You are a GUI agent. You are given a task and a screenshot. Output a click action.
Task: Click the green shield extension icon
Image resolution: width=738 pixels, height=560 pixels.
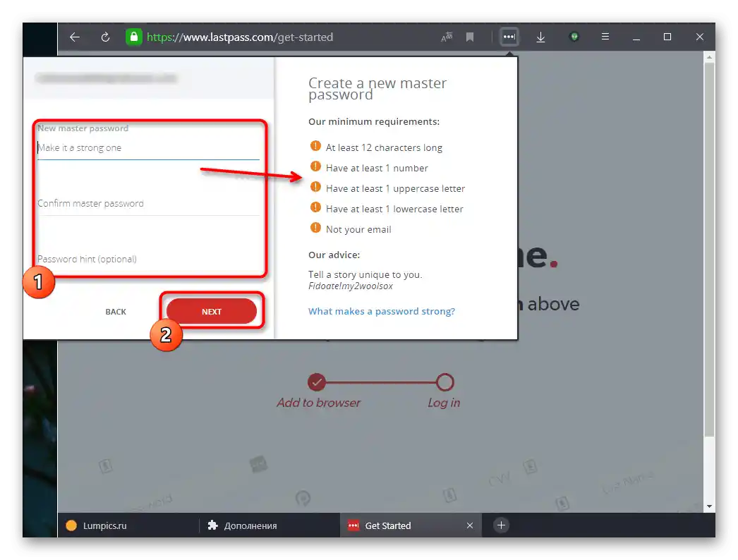pos(574,37)
